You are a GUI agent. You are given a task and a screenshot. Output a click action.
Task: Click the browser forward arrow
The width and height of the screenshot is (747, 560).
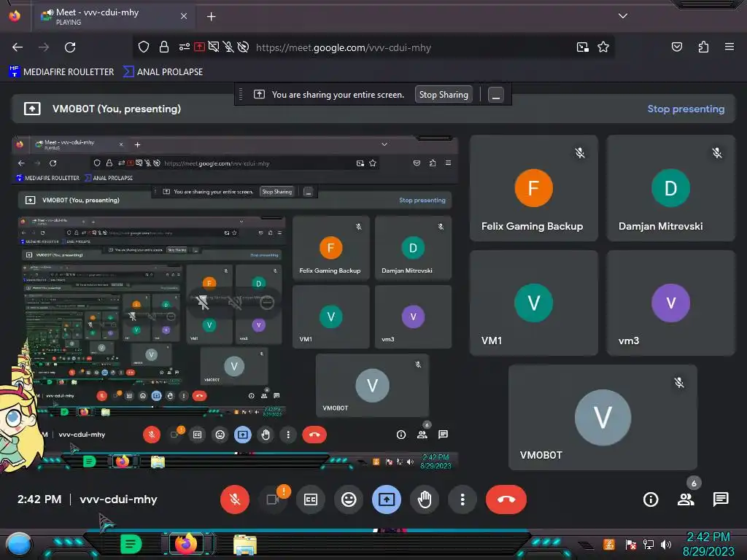[44, 47]
